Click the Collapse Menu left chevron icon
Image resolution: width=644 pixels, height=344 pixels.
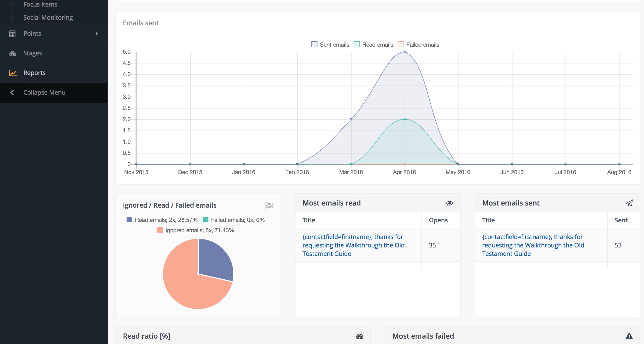coord(12,92)
